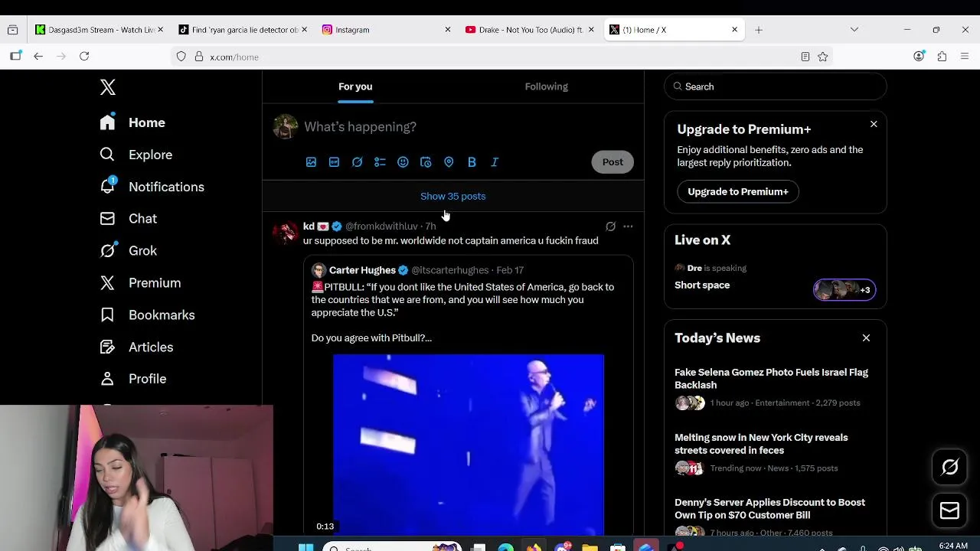This screenshot has height=551, width=980.
Task: Switch to the Instagram browser tab
Action: 387,30
